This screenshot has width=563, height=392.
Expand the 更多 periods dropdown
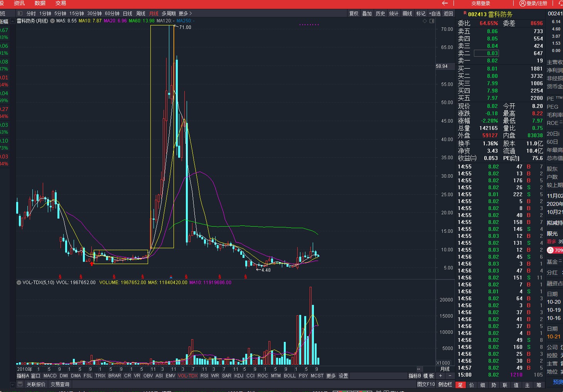pyautogui.click(x=185, y=13)
